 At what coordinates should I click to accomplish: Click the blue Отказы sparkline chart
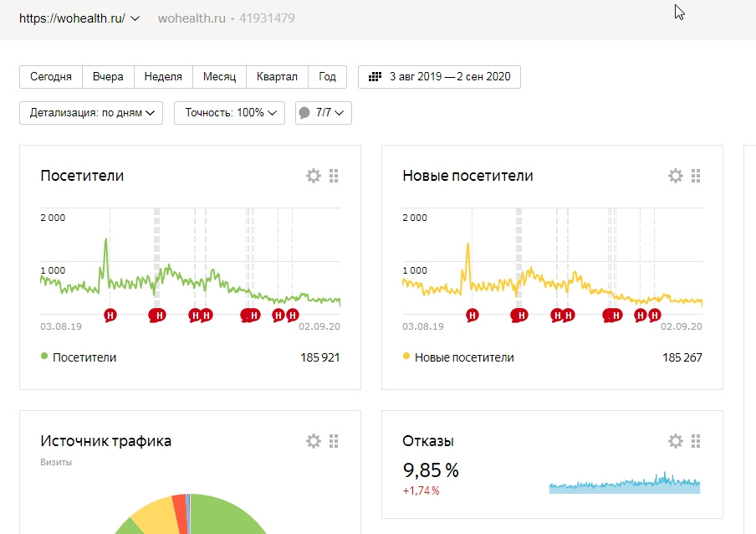[x=625, y=483]
